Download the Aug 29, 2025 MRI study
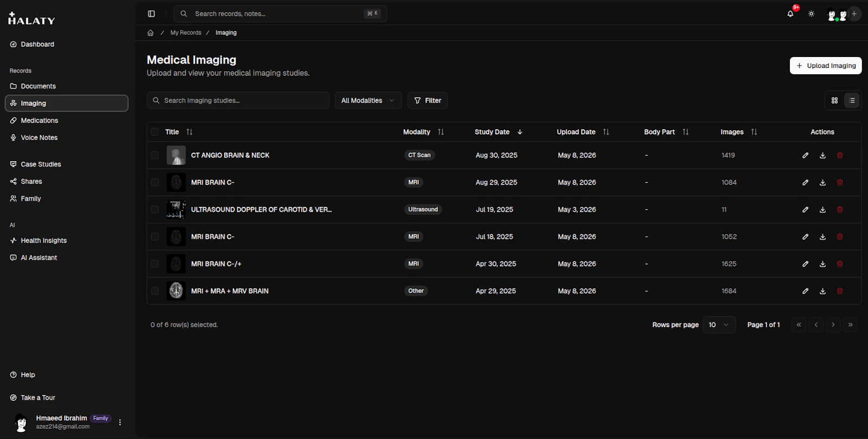The height and width of the screenshot is (439, 868). [822, 182]
